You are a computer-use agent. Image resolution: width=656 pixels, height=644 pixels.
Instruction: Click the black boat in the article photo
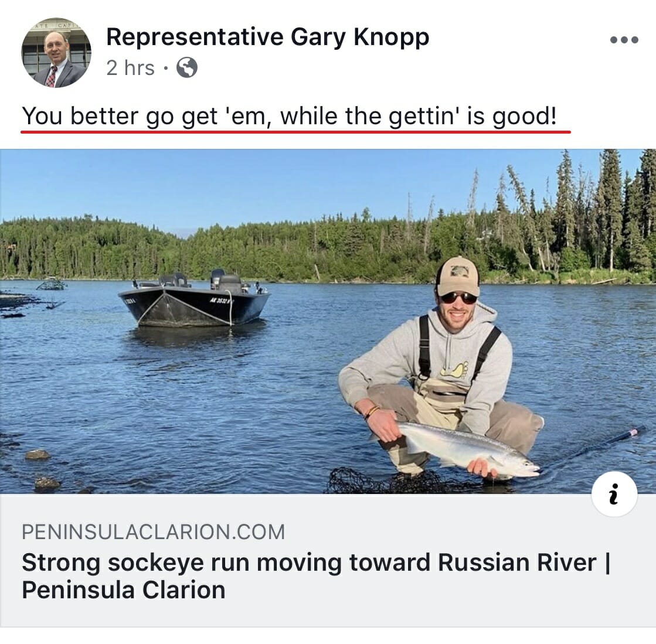pos(195,299)
